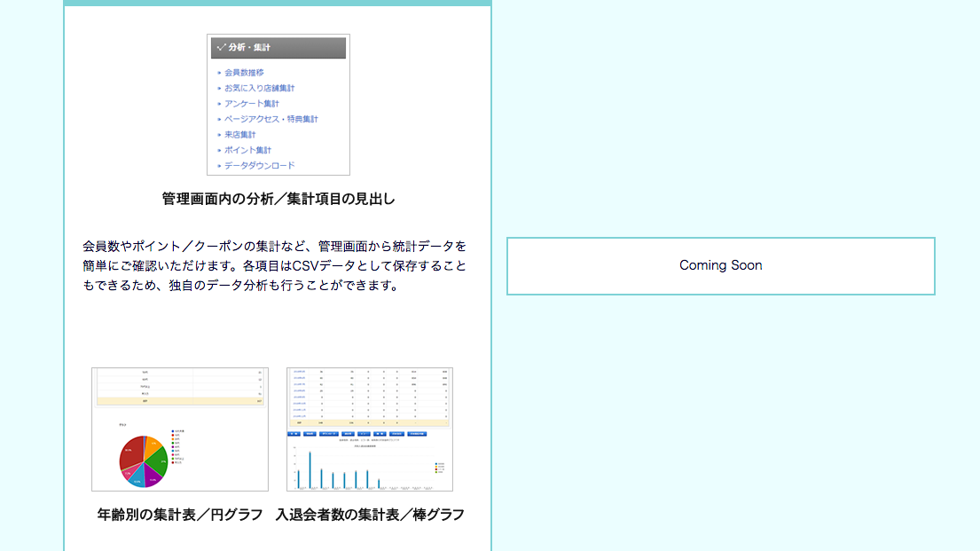Viewport: 980px width, 551px height.
Task: Choose ポイント集計 from the list
Action: 247,150
